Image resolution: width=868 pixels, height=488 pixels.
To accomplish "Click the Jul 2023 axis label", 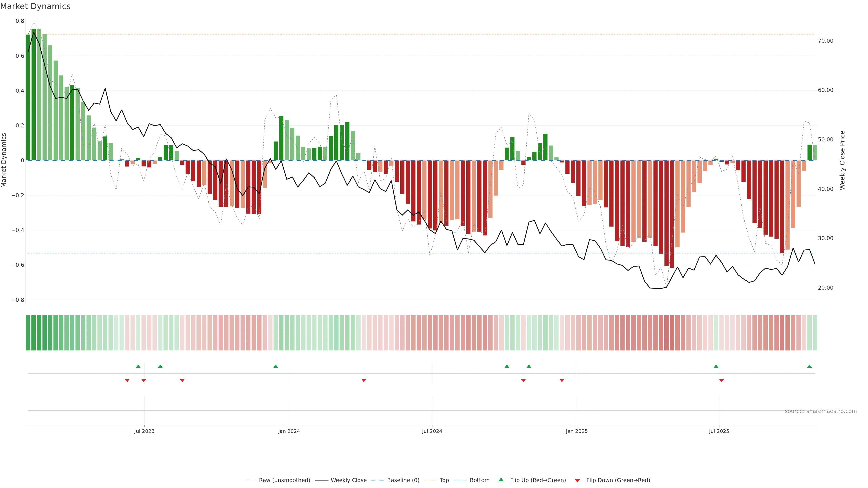I will click(x=144, y=431).
